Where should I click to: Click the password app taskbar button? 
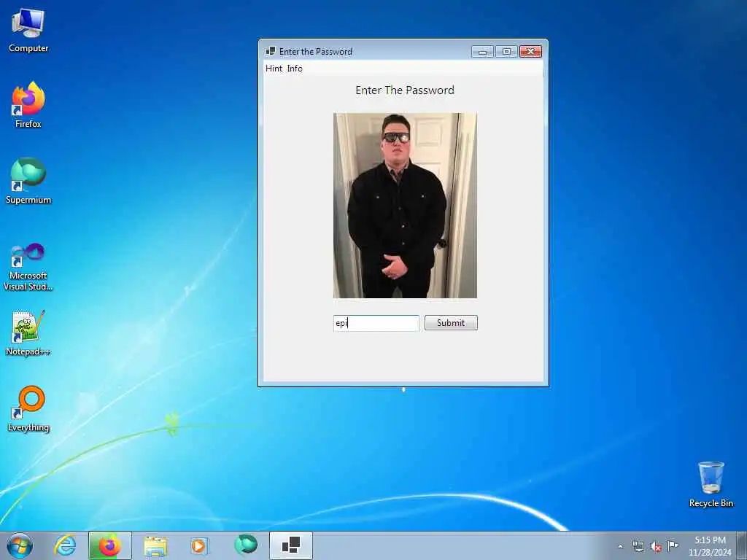coord(290,545)
